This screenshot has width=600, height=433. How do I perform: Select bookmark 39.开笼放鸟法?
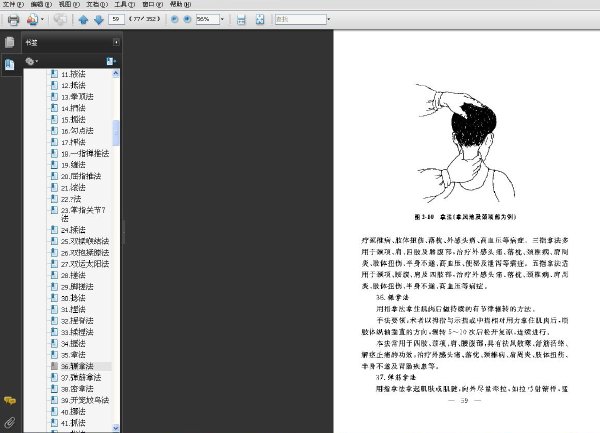coord(85,400)
